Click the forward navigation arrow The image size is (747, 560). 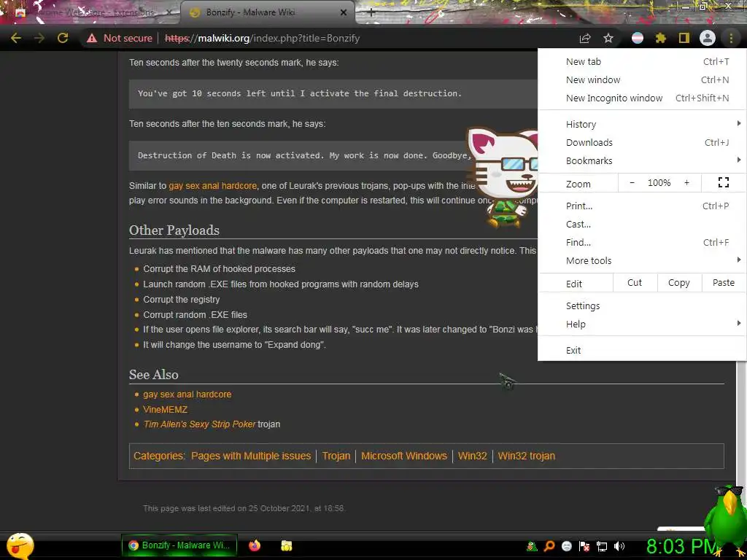pos(39,38)
